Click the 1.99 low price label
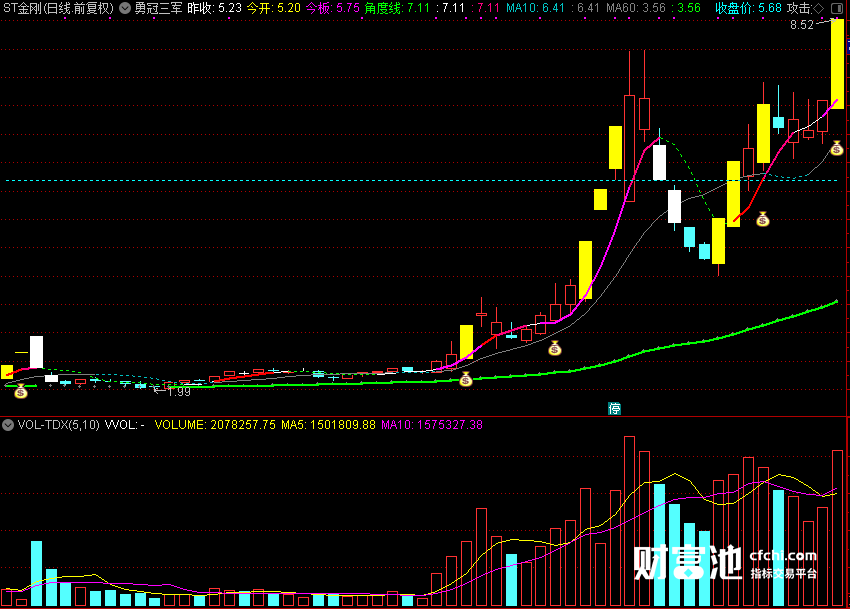 click(x=179, y=392)
